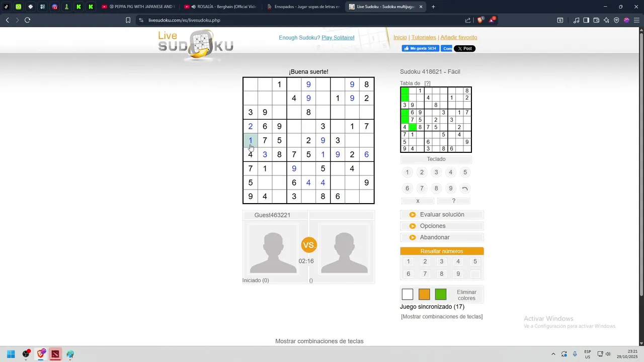Highlight number 2 in Resaltar números
This screenshot has height=362, width=644.
pyautogui.click(x=425, y=261)
